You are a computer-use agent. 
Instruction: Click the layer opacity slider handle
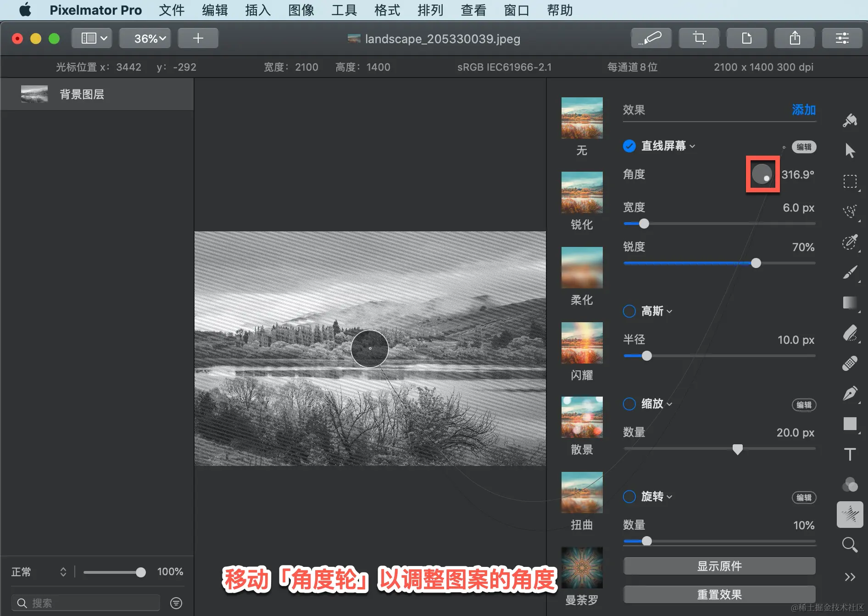(x=141, y=572)
